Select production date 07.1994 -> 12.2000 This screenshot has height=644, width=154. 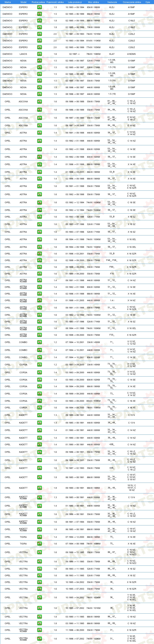(75, 537)
